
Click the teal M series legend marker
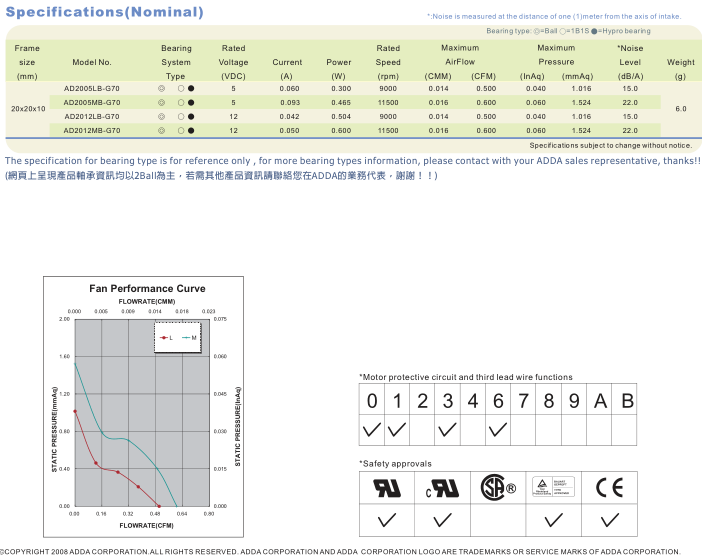click(186, 338)
